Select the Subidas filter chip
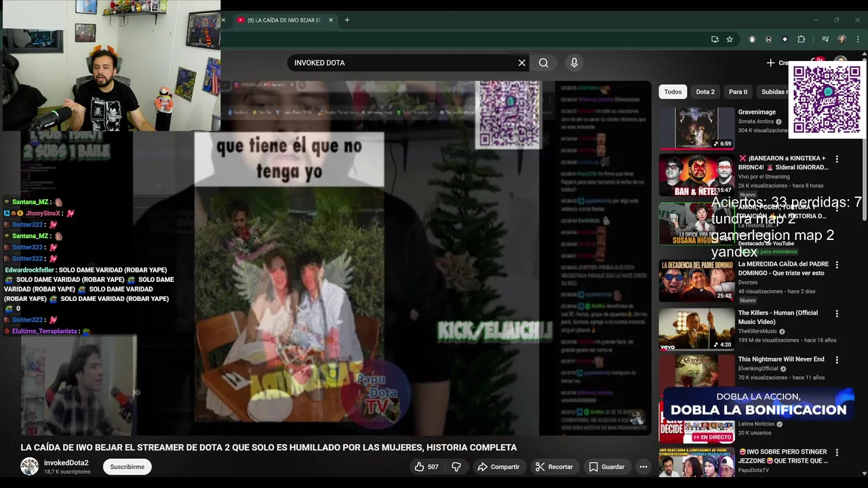 coord(774,91)
